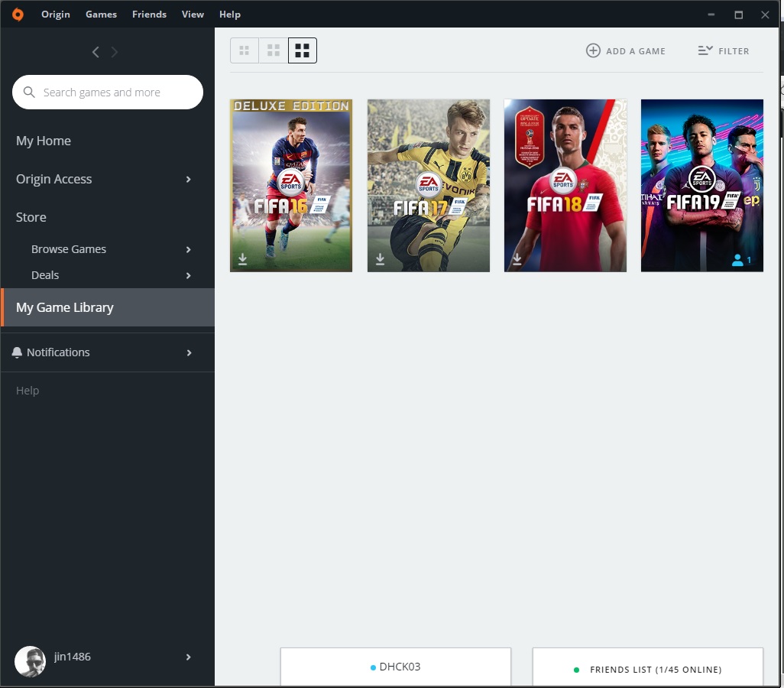Click FIFA 16 download arrow icon

pyautogui.click(x=242, y=258)
